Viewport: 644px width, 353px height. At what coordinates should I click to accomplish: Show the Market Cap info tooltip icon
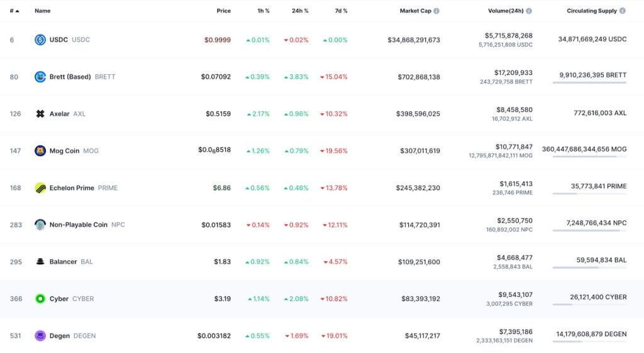436,11
